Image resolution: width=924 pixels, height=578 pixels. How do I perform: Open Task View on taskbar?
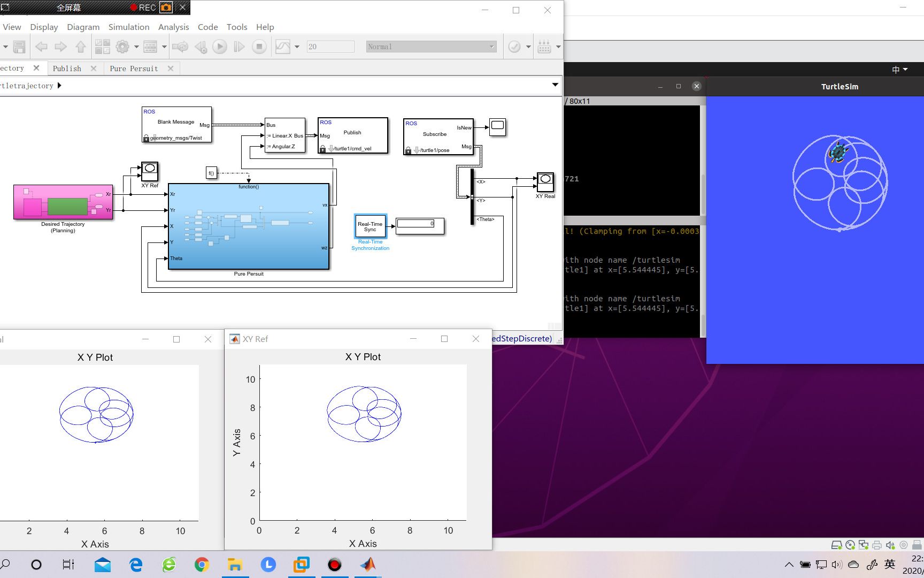click(68, 564)
